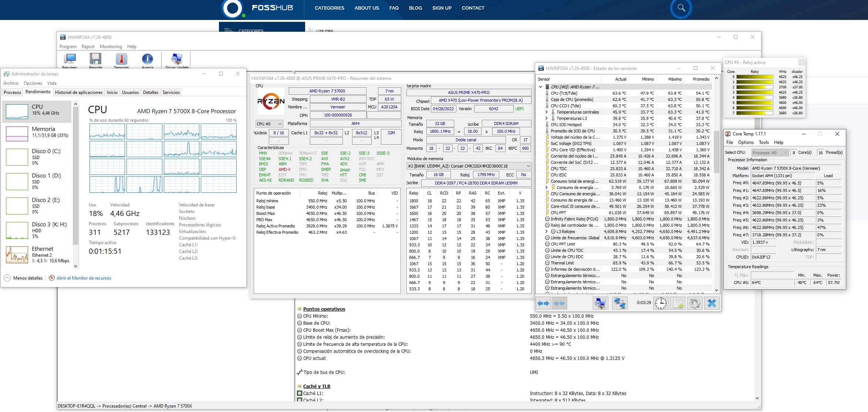The height and width of the screenshot is (412, 868).
Task: Click the magnifier-monitor icon in sensors toolbar
Action: (600, 303)
